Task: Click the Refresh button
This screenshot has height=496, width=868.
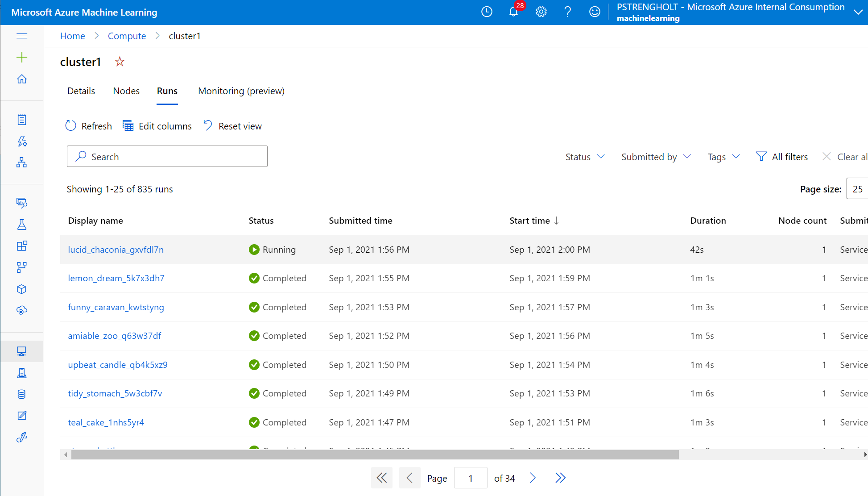Action: (89, 126)
